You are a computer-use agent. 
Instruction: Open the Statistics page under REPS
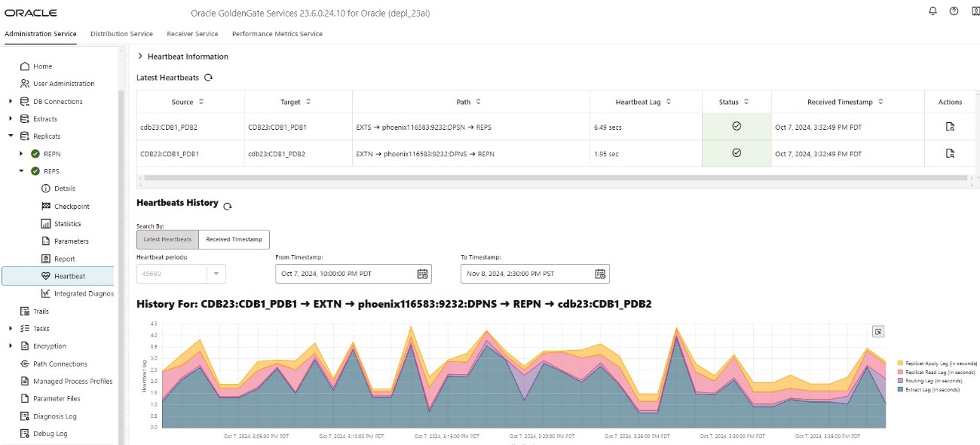(67, 224)
